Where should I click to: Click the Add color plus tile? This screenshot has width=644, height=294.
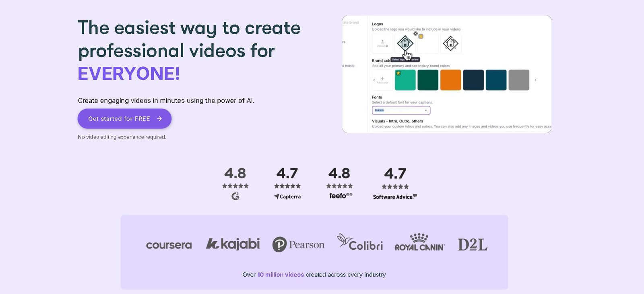coord(382,80)
